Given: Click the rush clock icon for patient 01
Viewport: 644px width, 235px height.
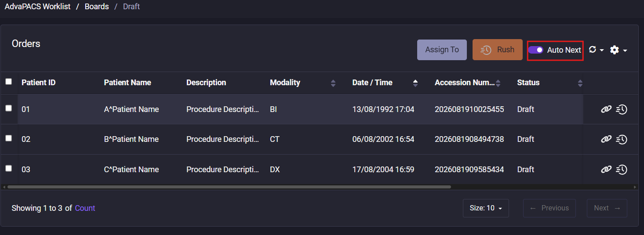Looking at the screenshot, I should [x=622, y=109].
